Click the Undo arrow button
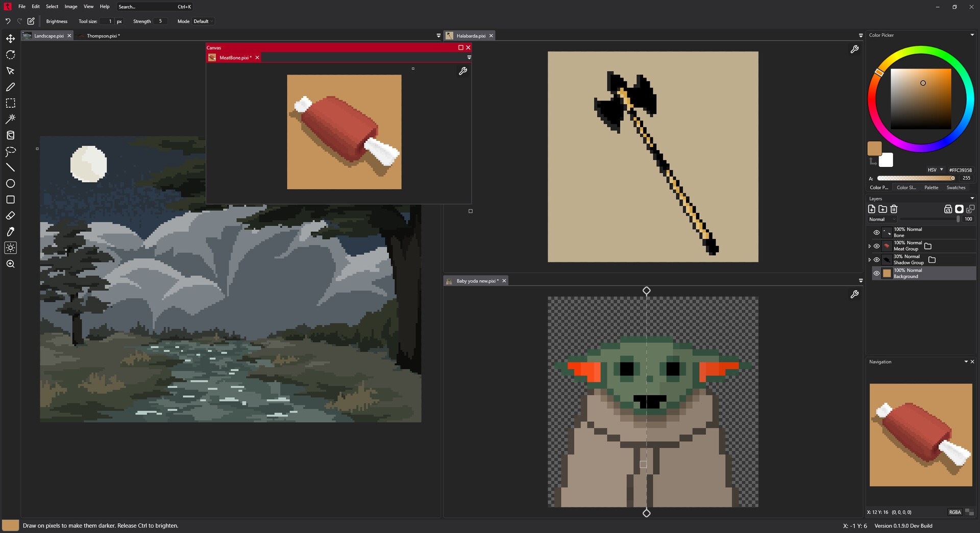This screenshot has width=980, height=533. (7, 21)
